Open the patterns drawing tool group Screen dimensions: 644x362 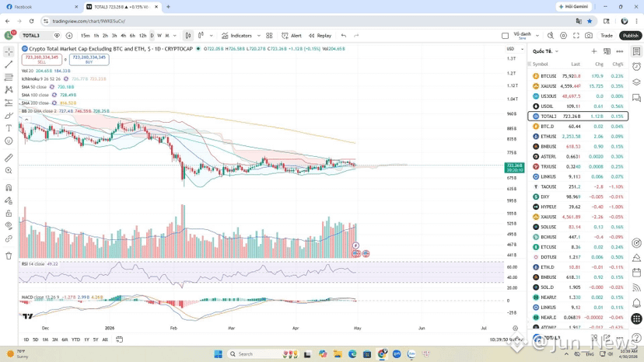click(x=9, y=89)
